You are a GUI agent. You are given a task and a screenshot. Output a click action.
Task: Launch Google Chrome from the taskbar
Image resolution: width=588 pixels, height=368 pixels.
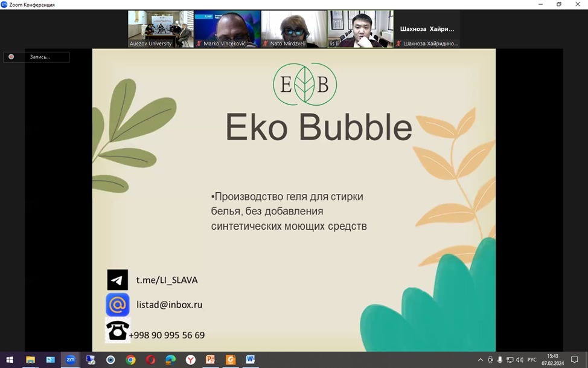130,360
